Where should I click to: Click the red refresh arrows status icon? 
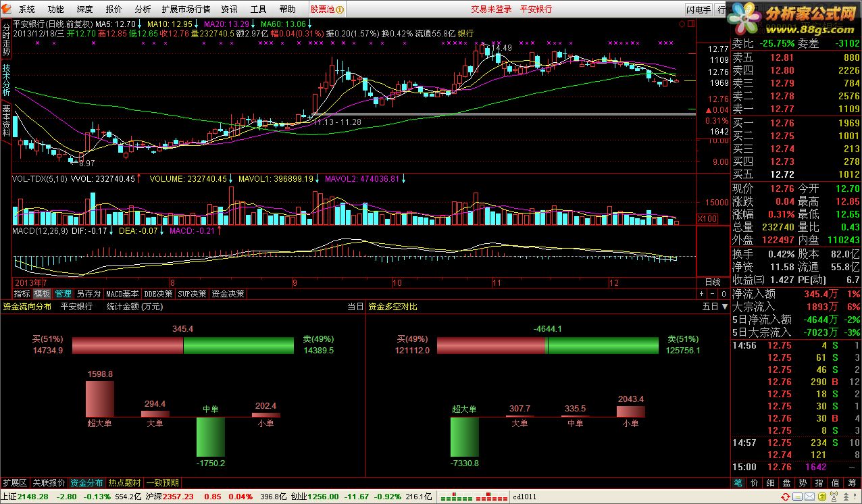tap(786, 497)
